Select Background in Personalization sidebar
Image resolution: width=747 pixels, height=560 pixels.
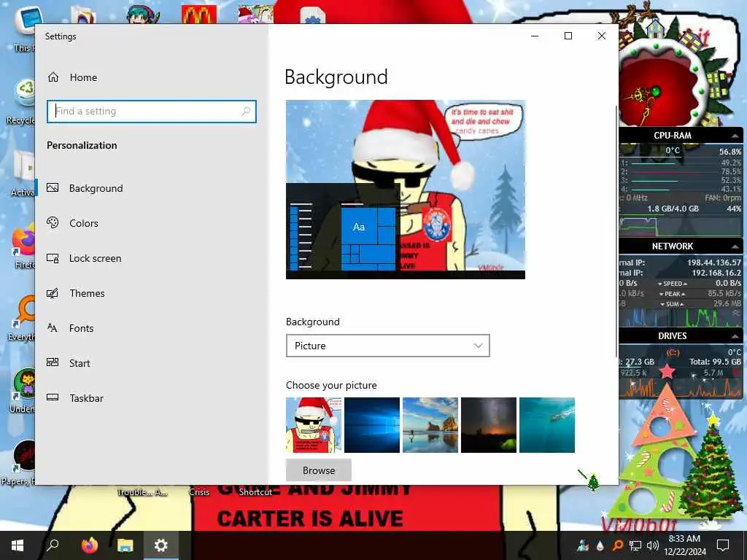(96, 188)
